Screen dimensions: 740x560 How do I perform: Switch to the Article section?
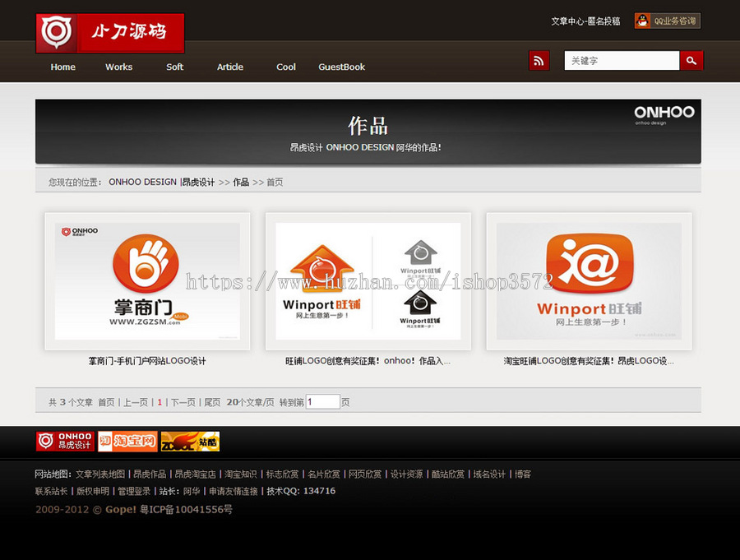coord(229,67)
